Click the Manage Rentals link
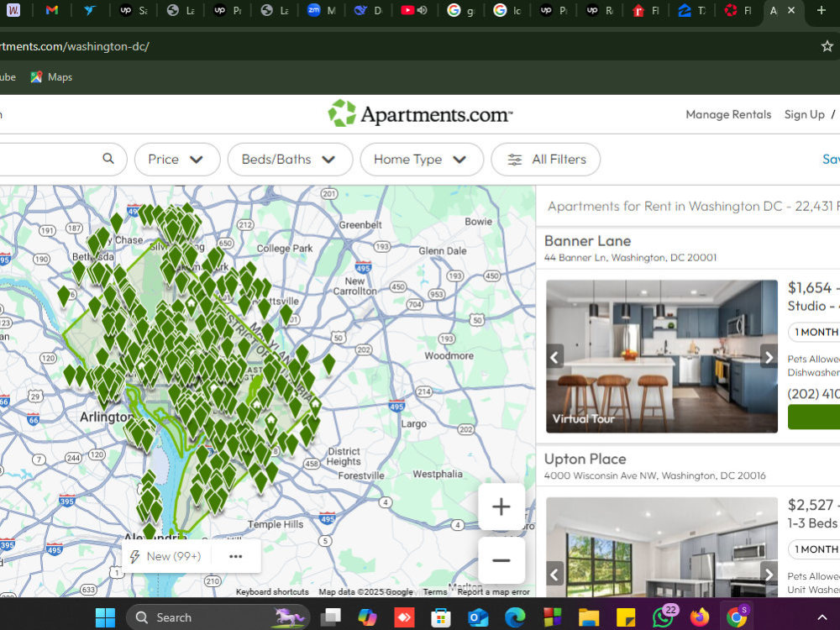Viewport: 840px width, 630px height. [x=728, y=114]
